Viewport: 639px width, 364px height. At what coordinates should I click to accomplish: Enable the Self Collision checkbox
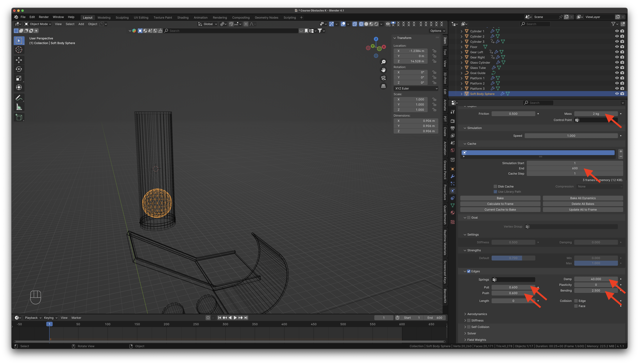point(469,327)
